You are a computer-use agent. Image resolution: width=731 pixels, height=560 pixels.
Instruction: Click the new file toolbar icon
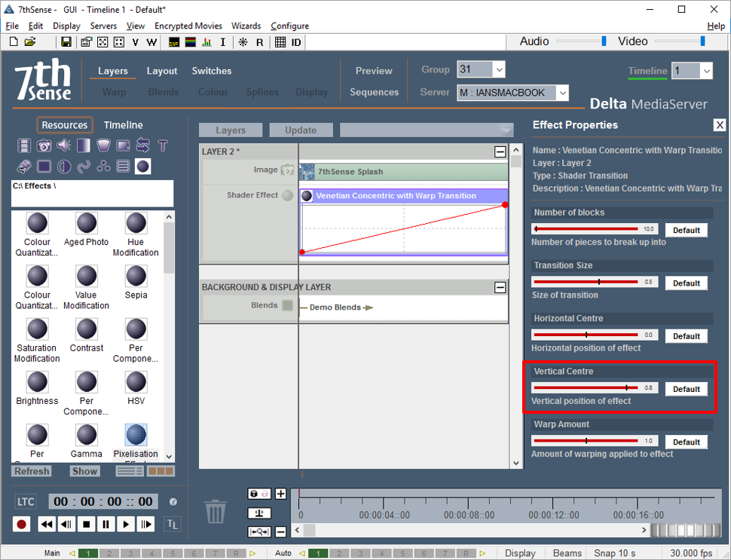(14, 42)
